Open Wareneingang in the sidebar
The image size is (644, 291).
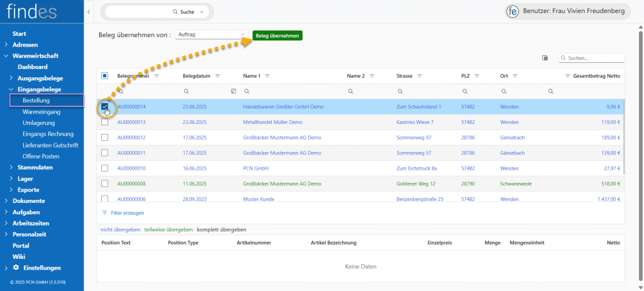42,111
